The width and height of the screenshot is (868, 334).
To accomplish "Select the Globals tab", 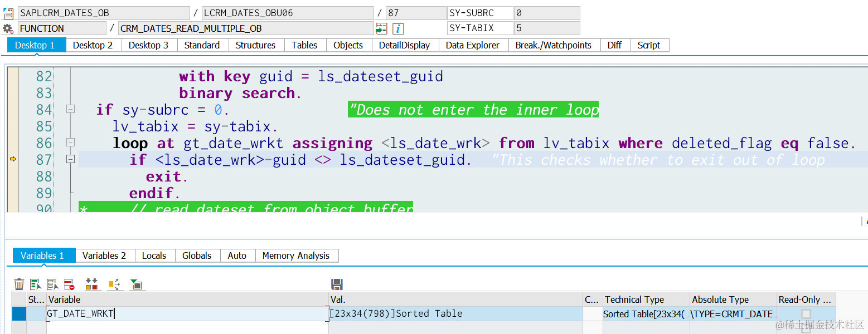I will coord(197,256).
